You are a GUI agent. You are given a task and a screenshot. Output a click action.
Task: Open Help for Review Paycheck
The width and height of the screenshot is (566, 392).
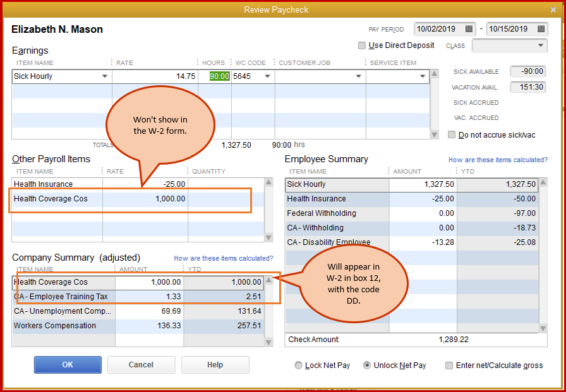(215, 365)
